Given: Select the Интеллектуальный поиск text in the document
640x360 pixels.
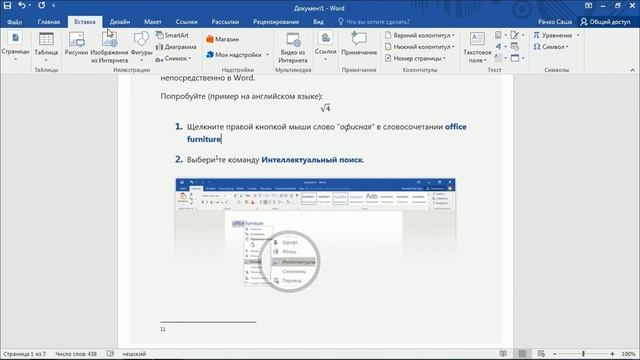Looking at the screenshot, I should pyautogui.click(x=312, y=160).
